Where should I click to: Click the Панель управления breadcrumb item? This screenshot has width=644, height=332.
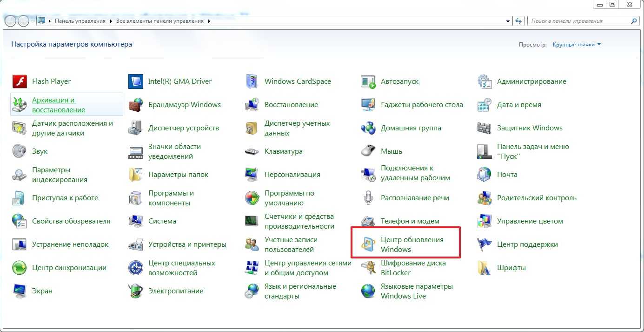point(80,21)
